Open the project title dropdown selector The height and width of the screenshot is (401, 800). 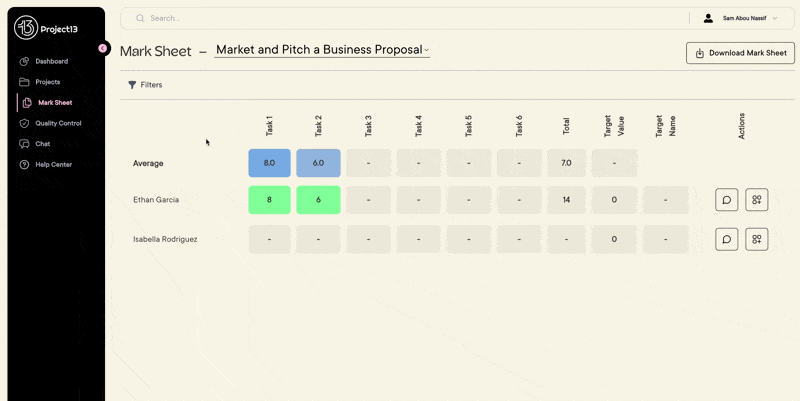tap(322, 50)
